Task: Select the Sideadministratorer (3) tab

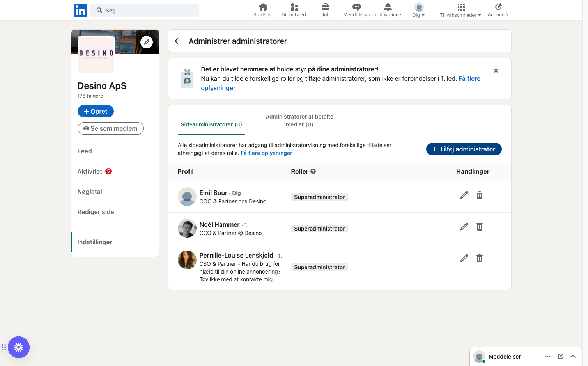Action: [x=211, y=124]
